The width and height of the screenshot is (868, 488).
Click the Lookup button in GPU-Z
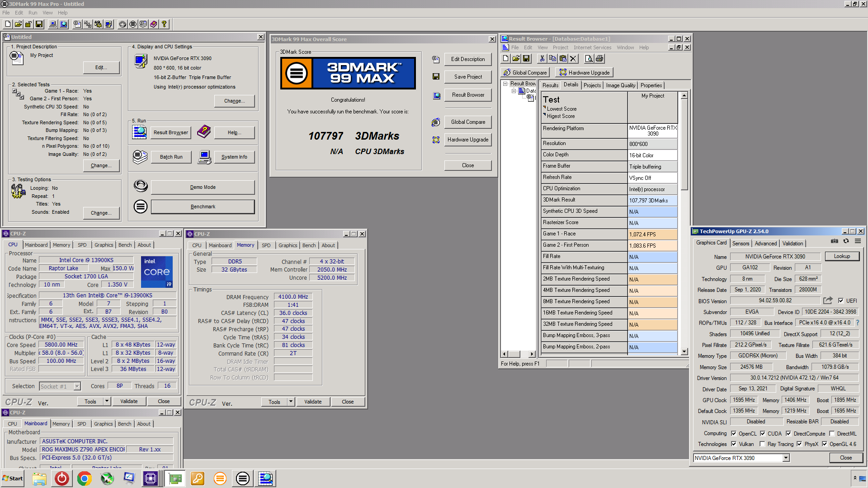(842, 256)
